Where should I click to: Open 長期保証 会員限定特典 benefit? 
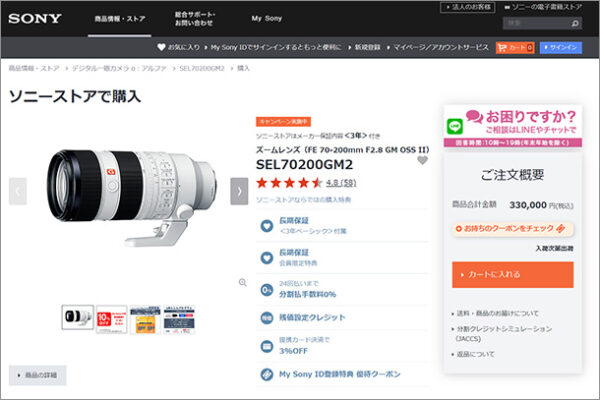[x=342, y=258]
